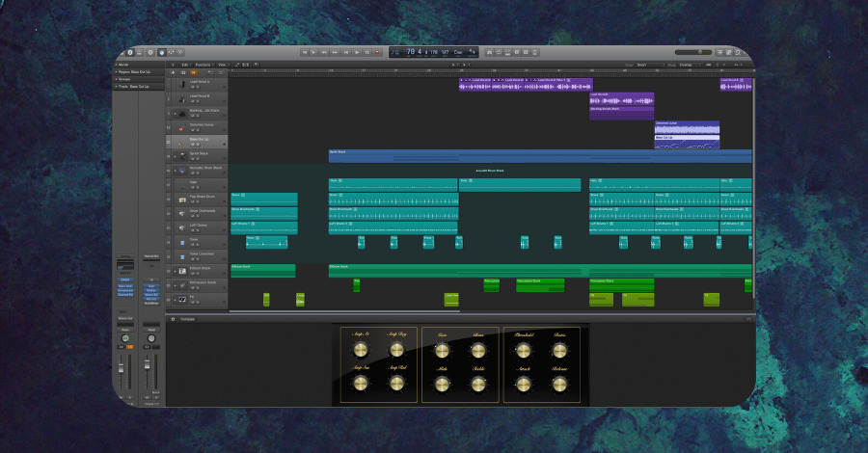868x453 pixels.
Task: Click the Backing Vocals Stack track icon
Action: pos(181,113)
